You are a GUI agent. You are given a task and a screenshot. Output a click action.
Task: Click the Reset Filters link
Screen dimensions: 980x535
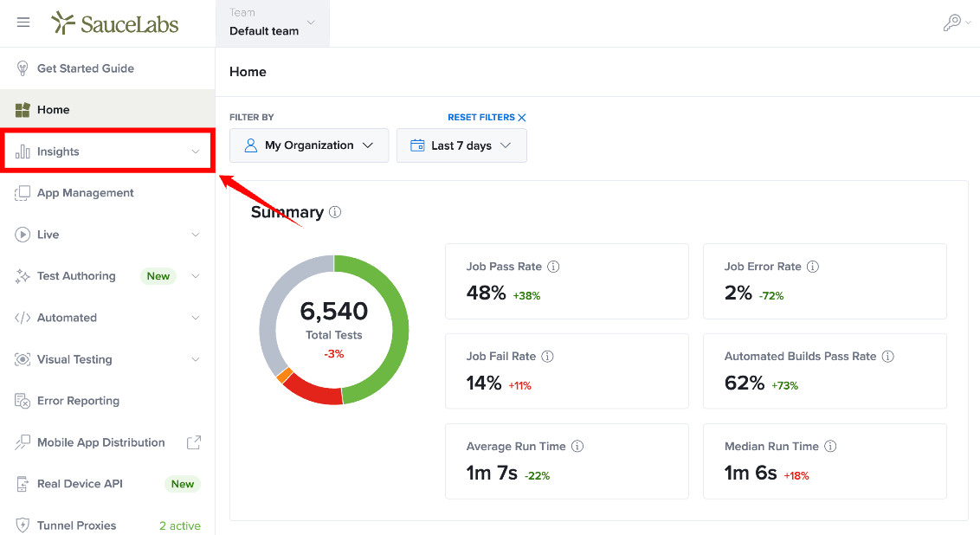click(487, 117)
